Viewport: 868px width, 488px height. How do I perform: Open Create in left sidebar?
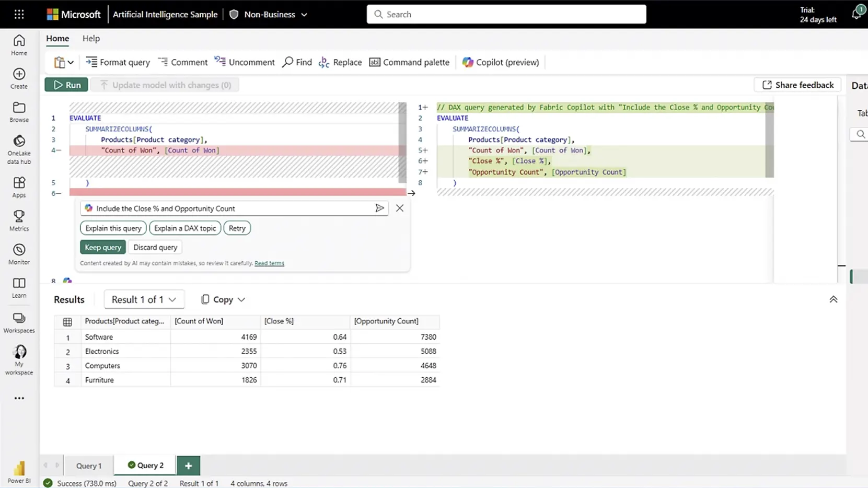[19, 78]
